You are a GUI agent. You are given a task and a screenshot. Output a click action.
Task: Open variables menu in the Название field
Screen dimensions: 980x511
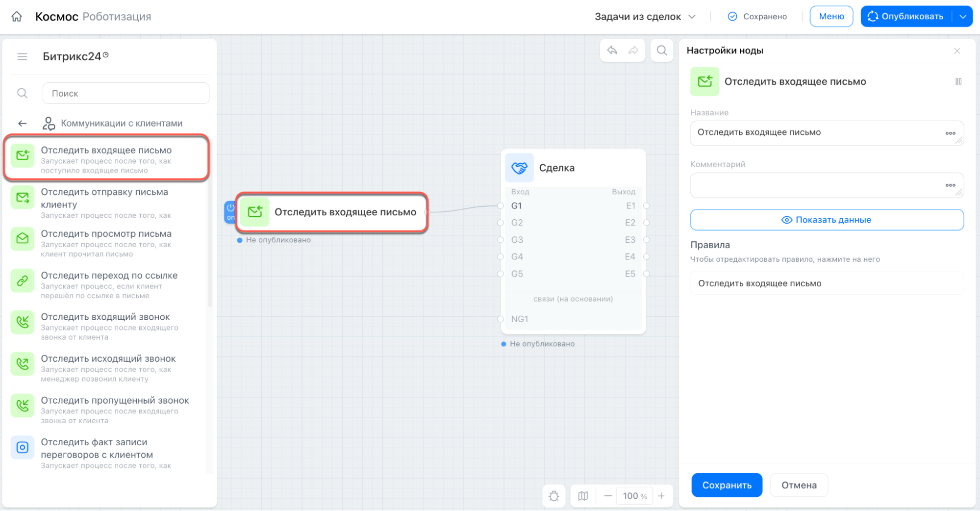pos(950,133)
